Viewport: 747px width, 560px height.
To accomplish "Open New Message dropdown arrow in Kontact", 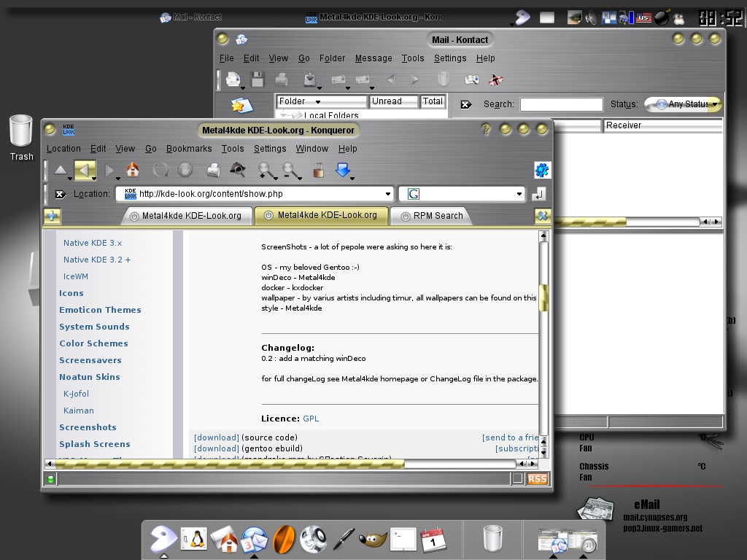I will [x=242, y=87].
